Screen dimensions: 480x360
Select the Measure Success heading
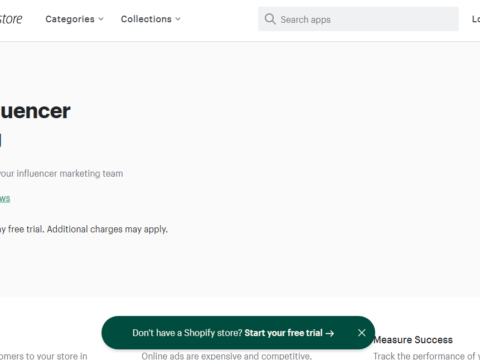click(x=413, y=340)
